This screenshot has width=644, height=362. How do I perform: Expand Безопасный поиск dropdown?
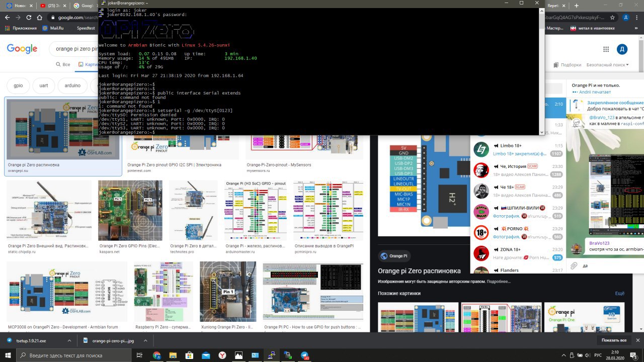coord(607,65)
